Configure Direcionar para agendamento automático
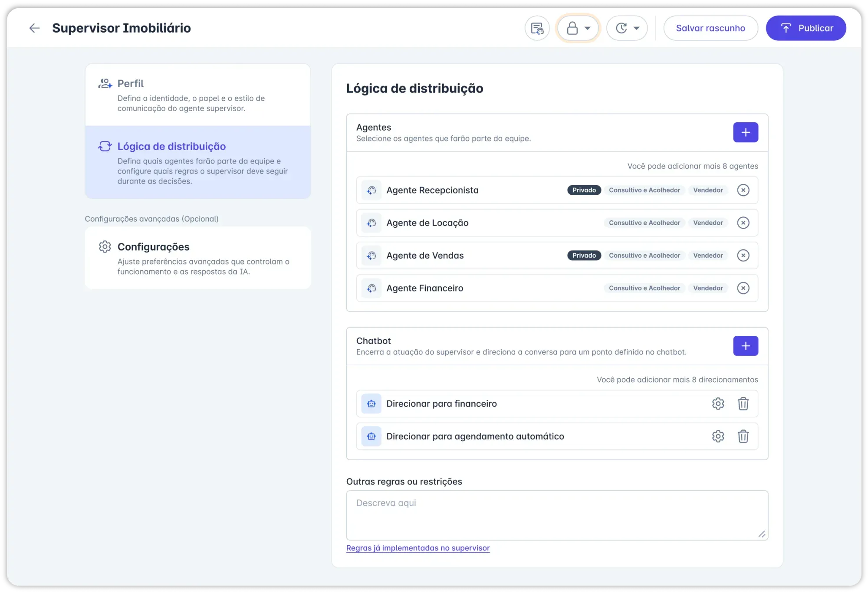Screen dimensions: 868x593 tap(718, 436)
